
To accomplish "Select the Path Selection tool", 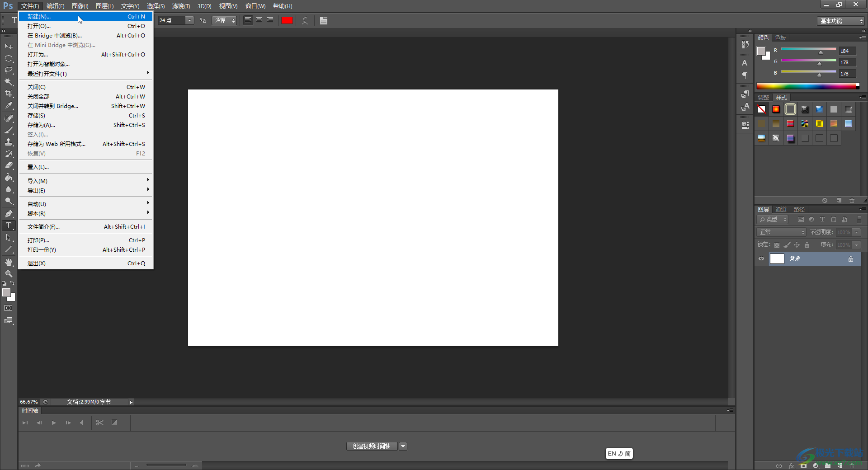I will click(9, 237).
